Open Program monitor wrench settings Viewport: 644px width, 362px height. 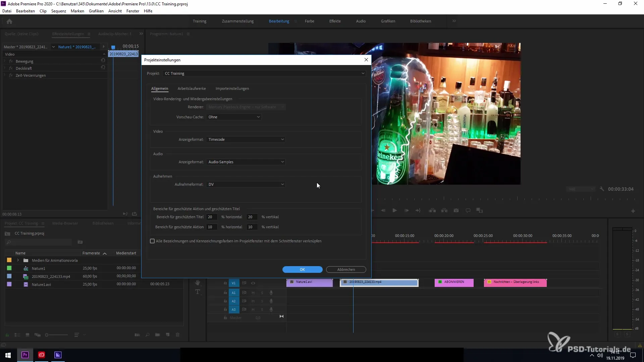click(602, 189)
